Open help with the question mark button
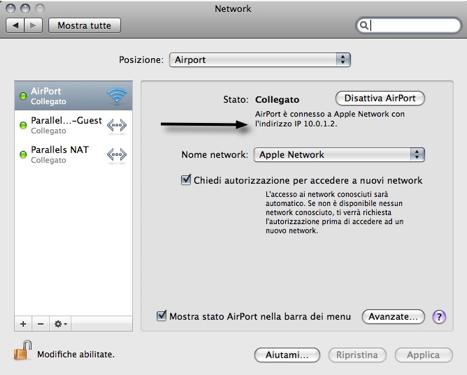467x375 pixels. (439, 317)
